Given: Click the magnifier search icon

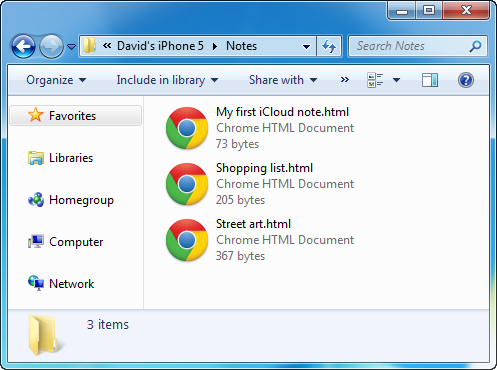Looking at the screenshot, I should pos(475,46).
